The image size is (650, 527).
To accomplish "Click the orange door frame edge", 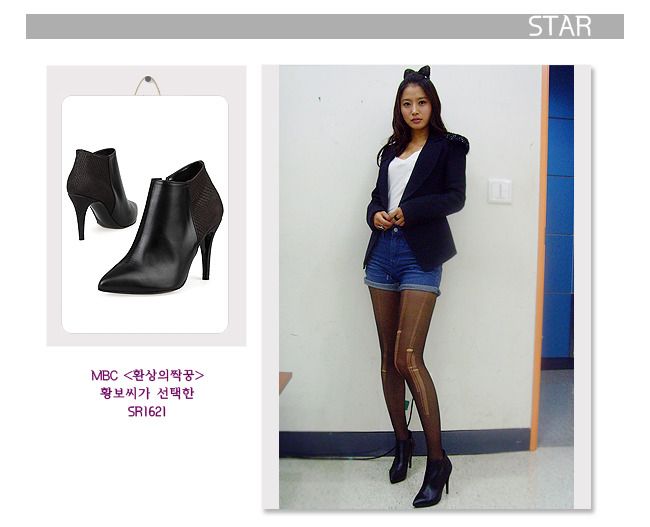I will (540, 257).
